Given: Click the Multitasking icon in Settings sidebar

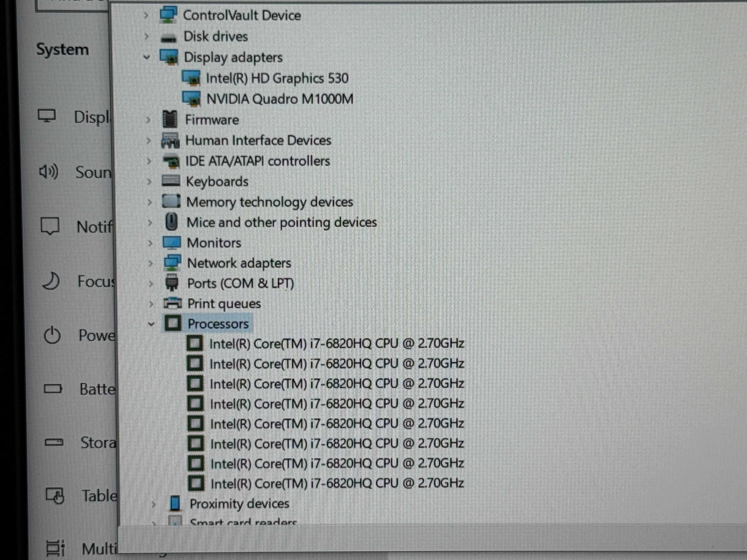Looking at the screenshot, I should [x=55, y=548].
